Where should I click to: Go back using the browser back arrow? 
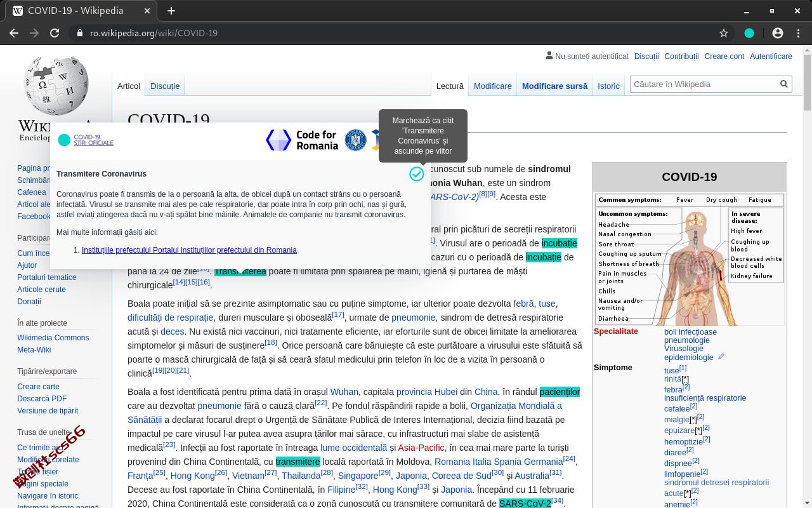(x=14, y=33)
